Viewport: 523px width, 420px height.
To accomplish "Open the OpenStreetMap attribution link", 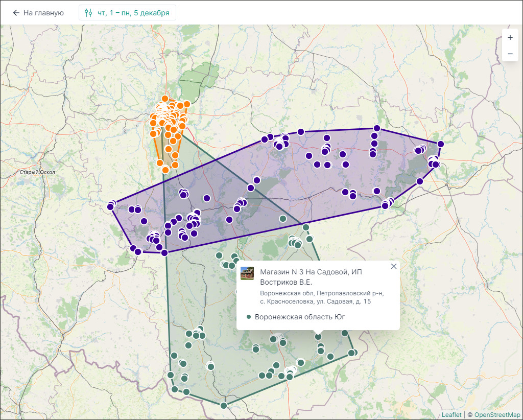I will 497,415.
